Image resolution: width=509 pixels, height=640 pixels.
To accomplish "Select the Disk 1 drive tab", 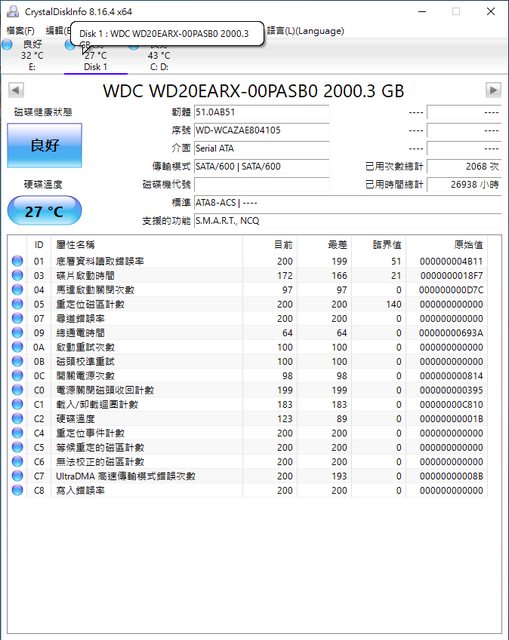I will click(96, 56).
